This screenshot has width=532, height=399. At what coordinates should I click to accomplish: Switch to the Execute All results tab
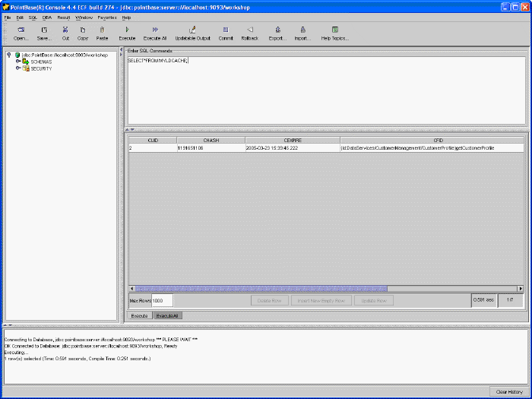pos(167,315)
